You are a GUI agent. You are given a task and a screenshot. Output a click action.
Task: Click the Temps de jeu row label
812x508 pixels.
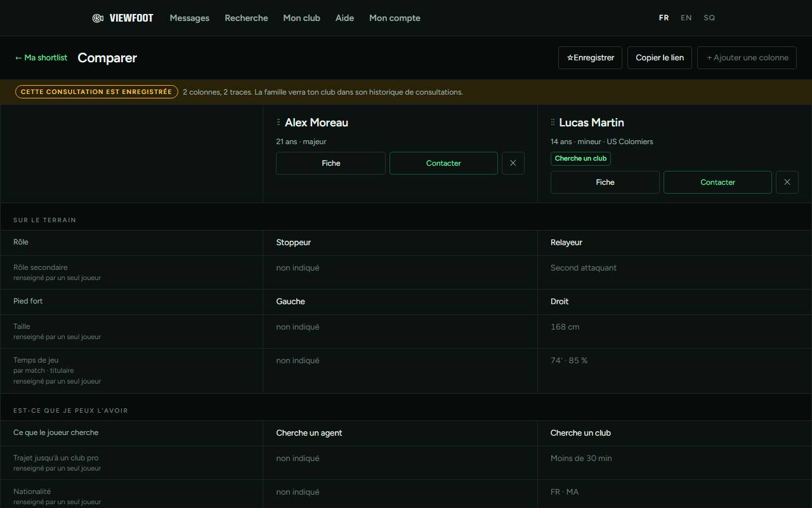click(x=36, y=360)
